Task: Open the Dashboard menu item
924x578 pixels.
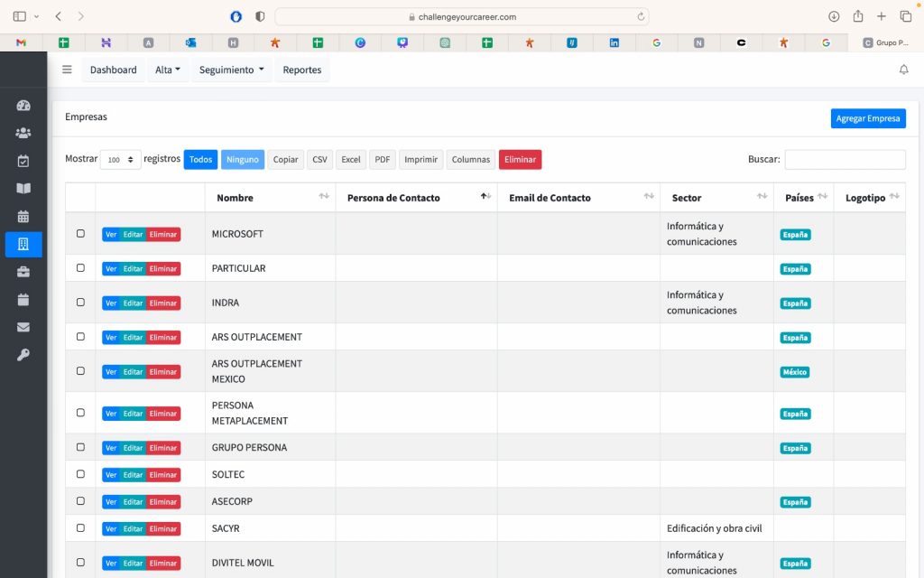Action: 113,70
